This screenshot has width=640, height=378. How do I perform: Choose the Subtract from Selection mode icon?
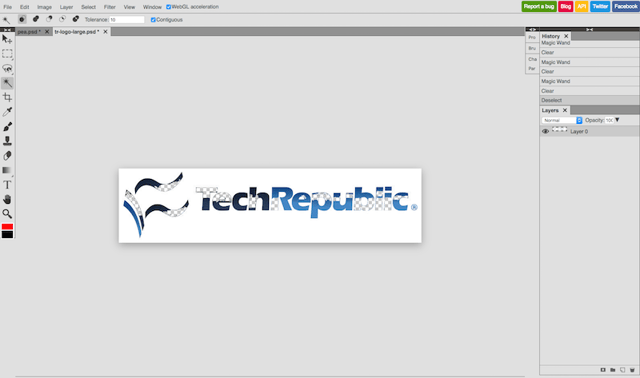49,19
